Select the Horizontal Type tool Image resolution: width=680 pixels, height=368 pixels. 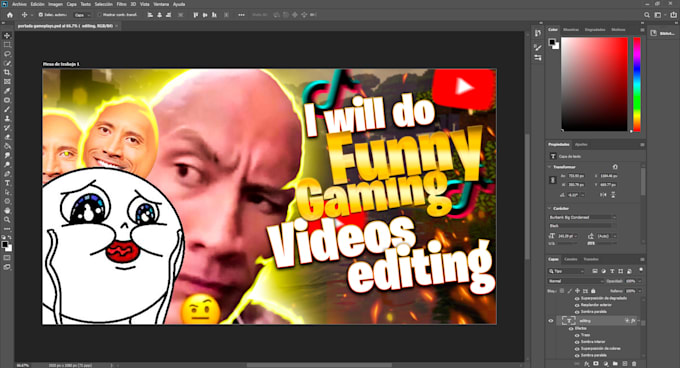7,183
